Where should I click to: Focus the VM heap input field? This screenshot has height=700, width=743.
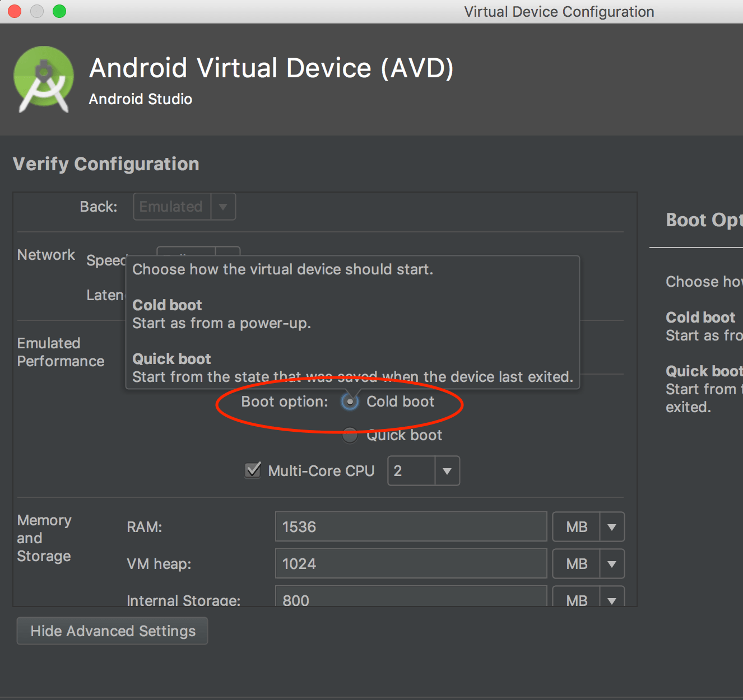click(x=411, y=564)
